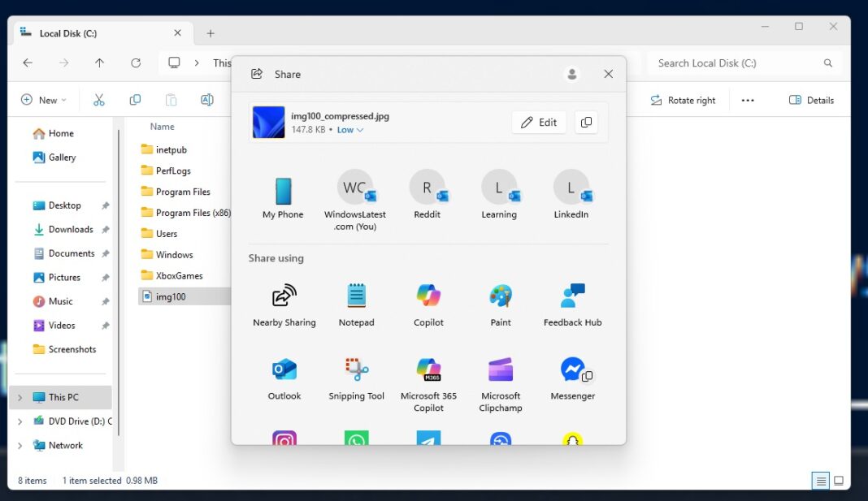This screenshot has height=501, width=868.
Task: Click the Rotate right button
Action: [684, 99]
